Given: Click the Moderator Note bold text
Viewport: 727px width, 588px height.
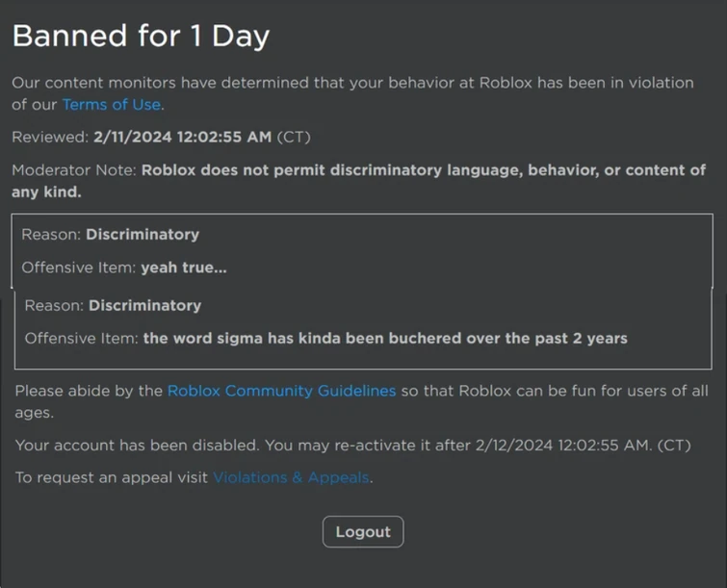Looking at the screenshot, I should click(x=358, y=181).
